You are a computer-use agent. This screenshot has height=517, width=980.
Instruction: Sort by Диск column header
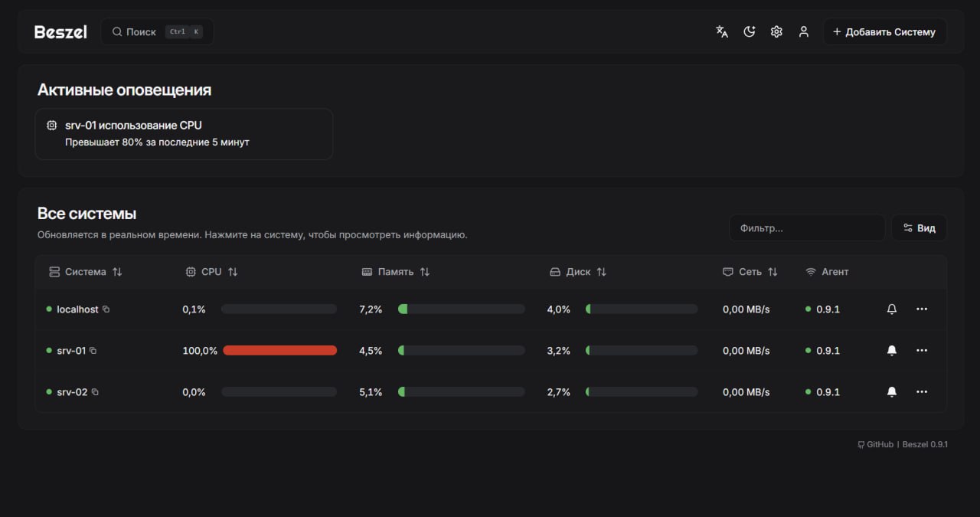[x=578, y=272]
